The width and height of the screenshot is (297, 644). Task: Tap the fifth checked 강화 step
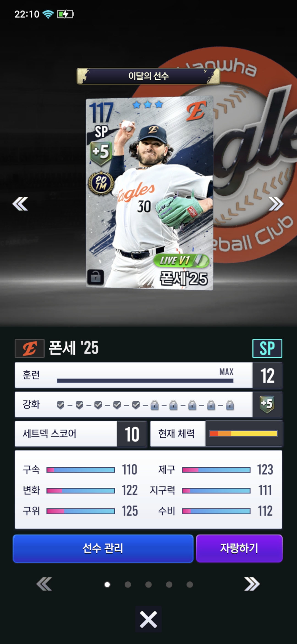click(136, 405)
